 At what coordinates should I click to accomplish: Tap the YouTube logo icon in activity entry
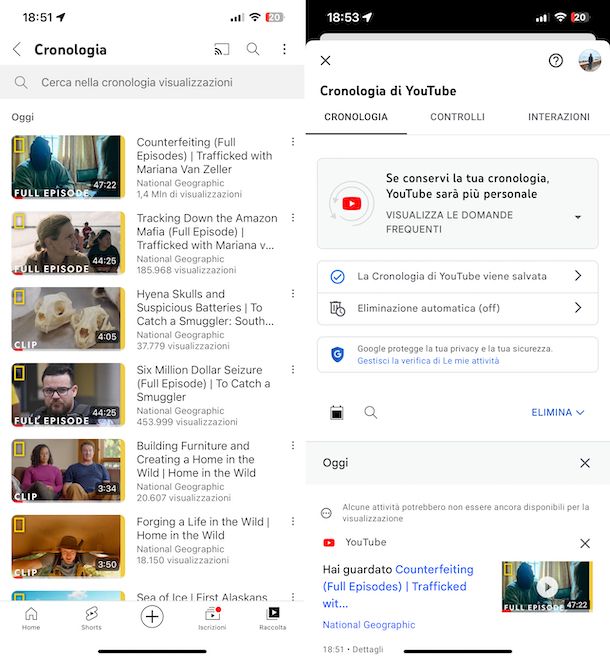(x=329, y=543)
